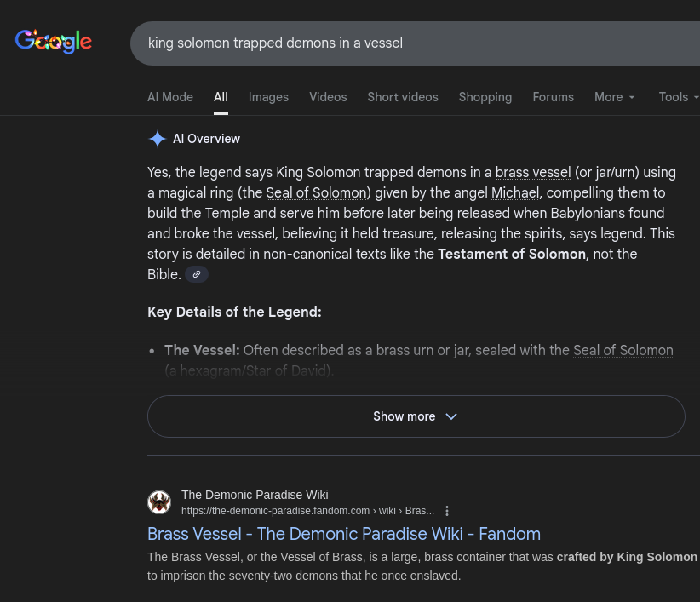Click the Google doodle logo
700x602 pixels.
(x=54, y=42)
